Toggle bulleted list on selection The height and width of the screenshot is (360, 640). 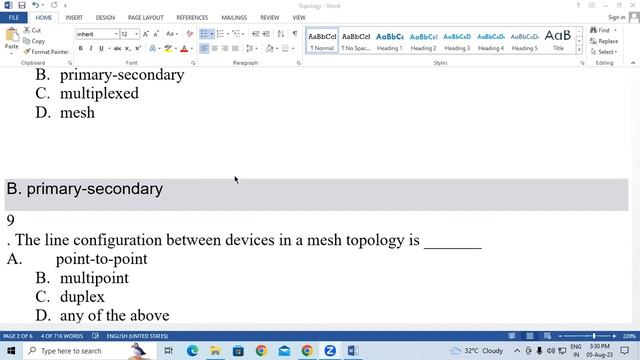(204, 34)
